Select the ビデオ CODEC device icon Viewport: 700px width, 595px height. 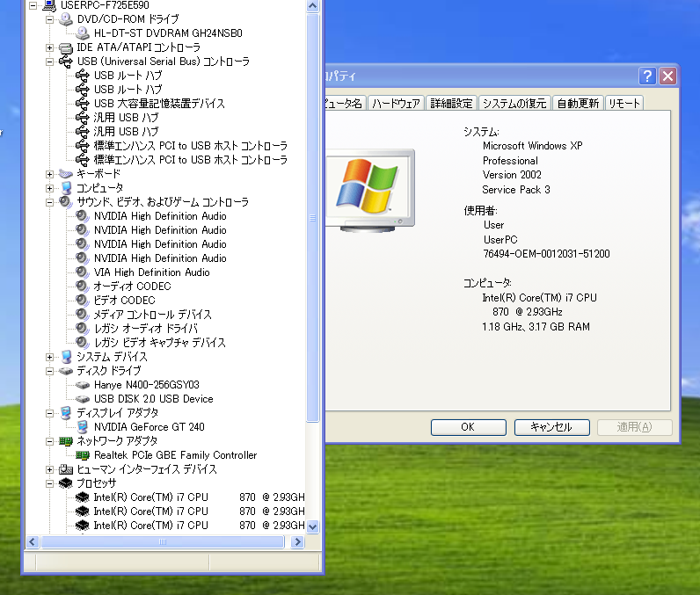coord(82,301)
